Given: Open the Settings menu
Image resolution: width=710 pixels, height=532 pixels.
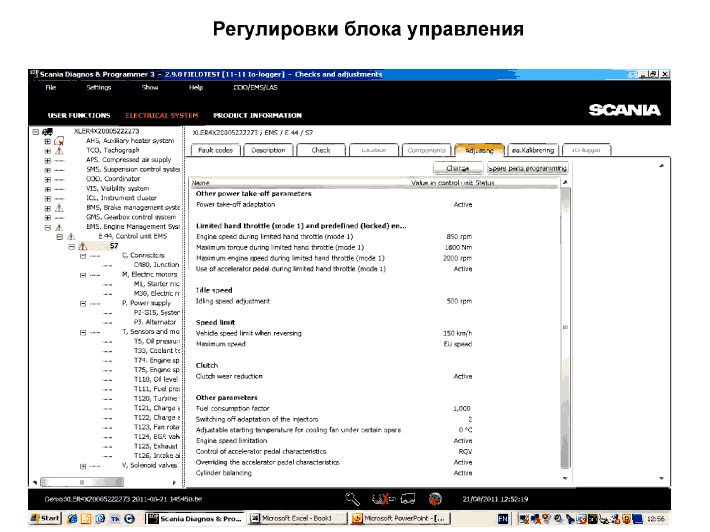Looking at the screenshot, I should point(98,88).
